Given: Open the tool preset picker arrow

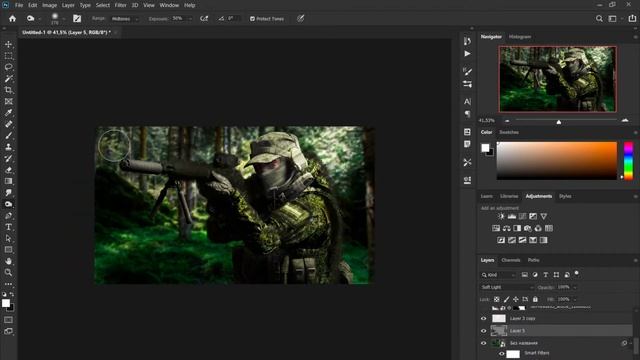Looking at the screenshot, I should tap(40, 19).
